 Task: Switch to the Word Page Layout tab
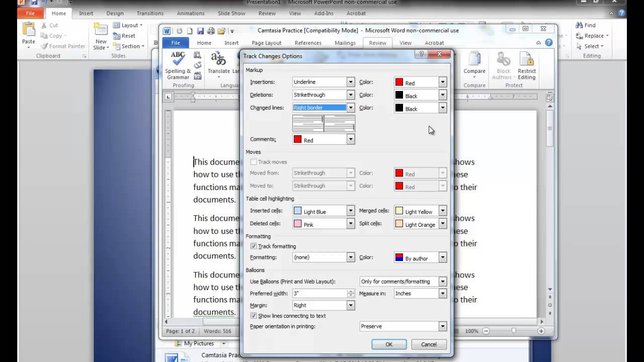tap(267, 43)
